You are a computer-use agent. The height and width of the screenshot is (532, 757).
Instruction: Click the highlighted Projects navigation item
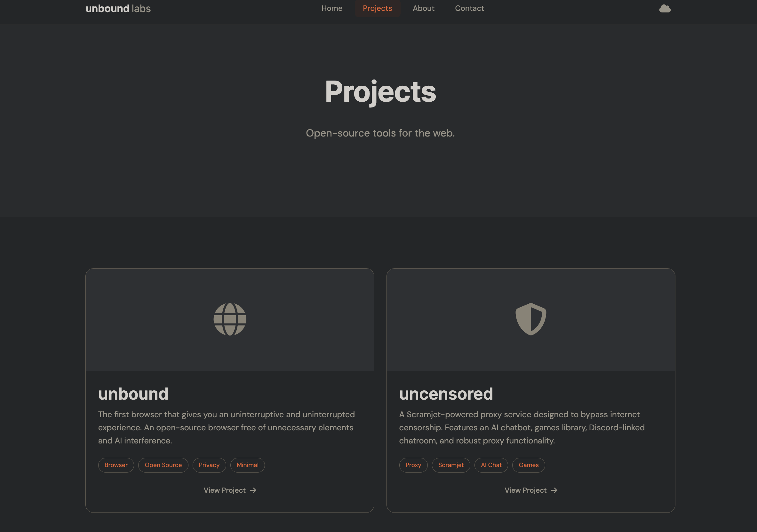(x=378, y=8)
